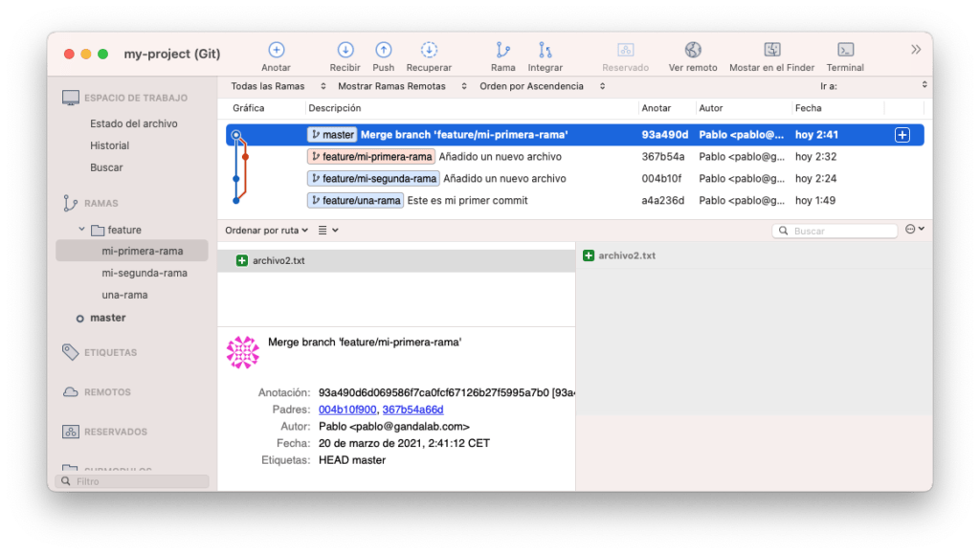The height and width of the screenshot is (554, 980).
Task: Click the Buscar search field
Action: [x=835, y=232]
